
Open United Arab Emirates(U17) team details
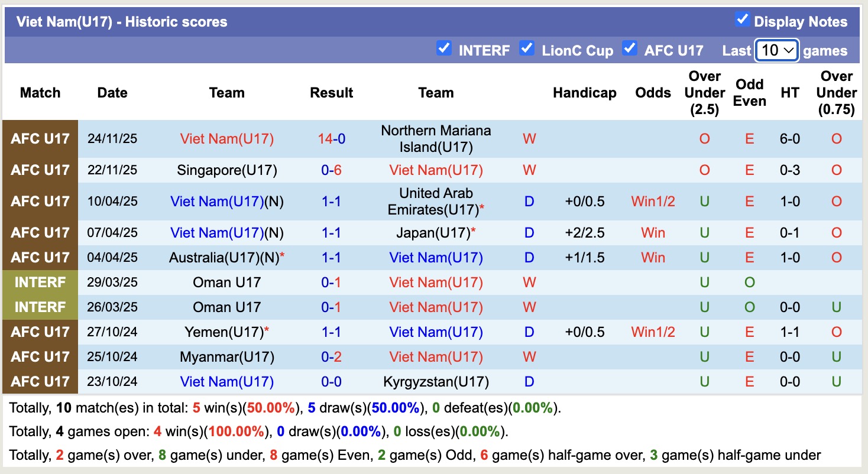tap(436, 201)
